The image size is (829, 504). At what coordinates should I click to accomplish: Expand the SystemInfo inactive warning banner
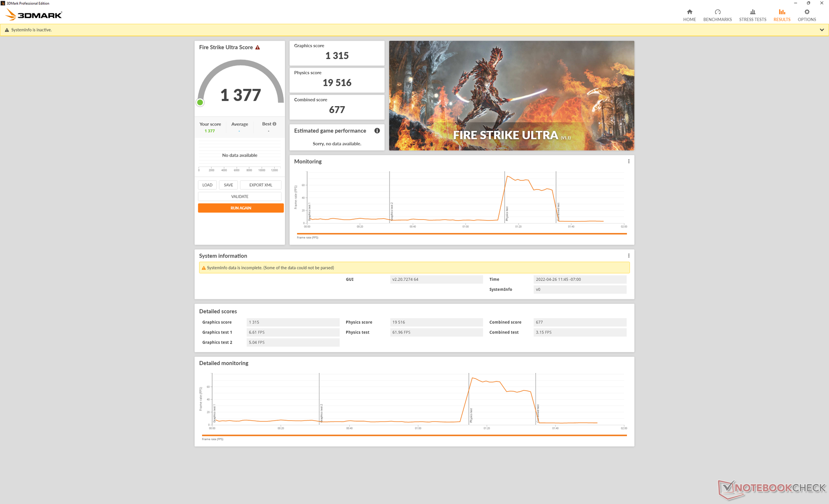pyautogui.click(x=821, y=30)
